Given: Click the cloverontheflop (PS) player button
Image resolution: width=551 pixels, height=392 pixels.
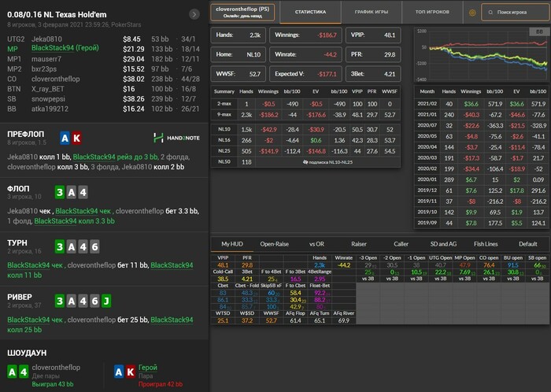Looking at the screenshot, I should coord(242,12).
